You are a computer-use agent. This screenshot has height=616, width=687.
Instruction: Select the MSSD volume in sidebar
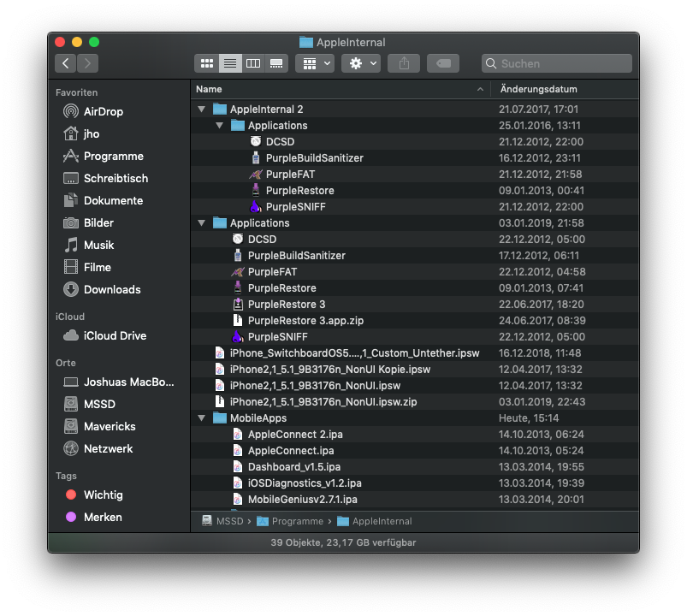pyautogui.click(x=89, y=404)
